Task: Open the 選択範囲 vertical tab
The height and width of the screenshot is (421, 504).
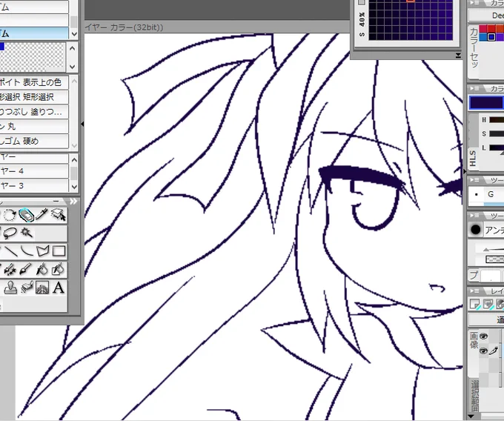Action: point(475,396)
